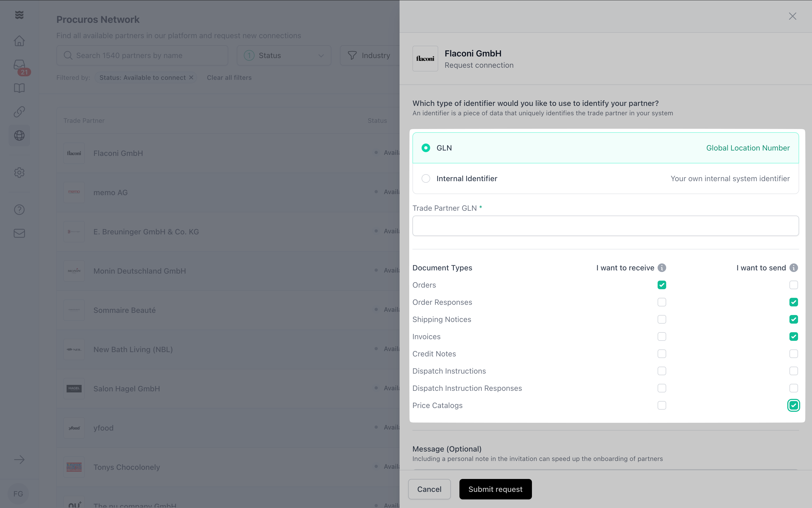
Task: Open the E. Breuninger GmbH & Co. KG row
Action: pos(228,232)
